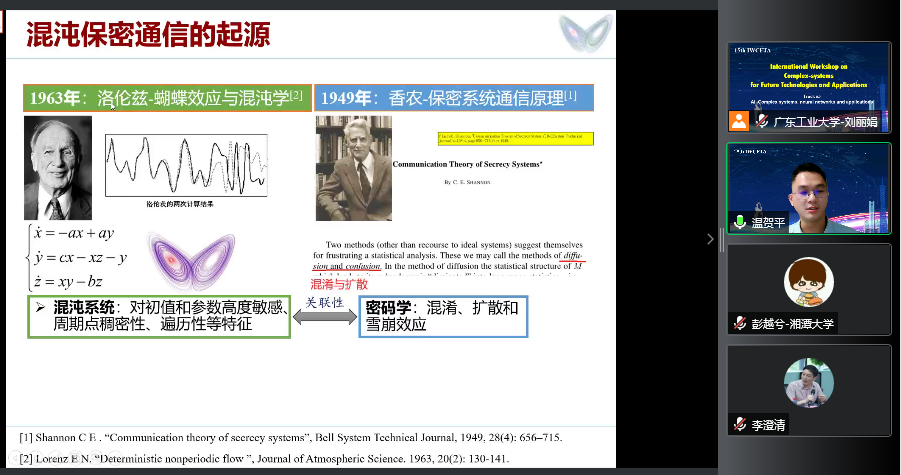This screenshot has width=901, height=475.
Task: Click the cartoon avatar of 彭越兮-湘潭大学
Action: [x=808, y=282]
